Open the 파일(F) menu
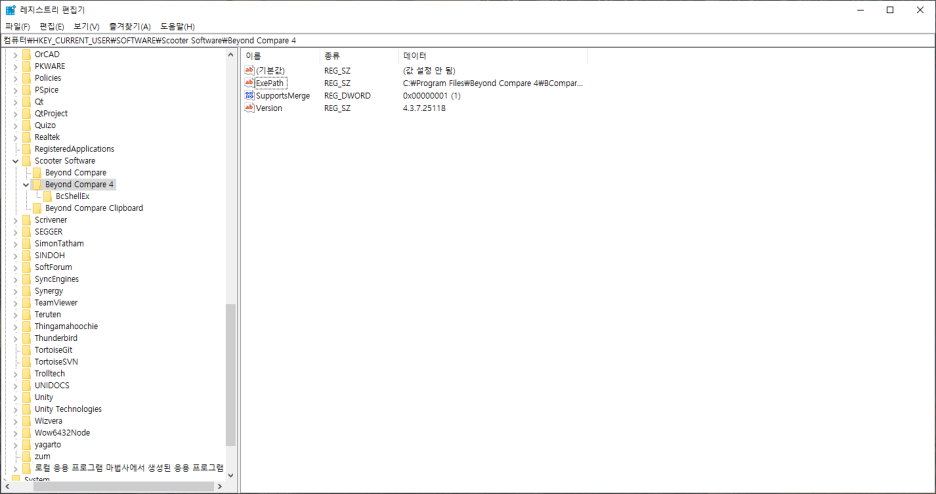 tap(17, 27)
